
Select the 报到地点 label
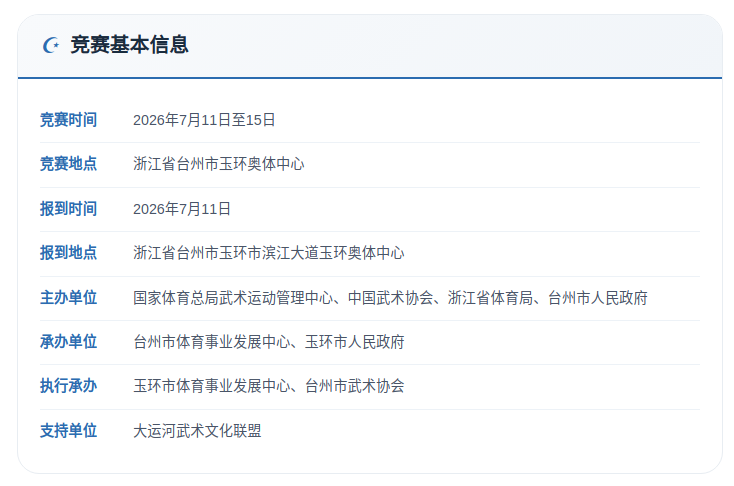coord(68,253)
